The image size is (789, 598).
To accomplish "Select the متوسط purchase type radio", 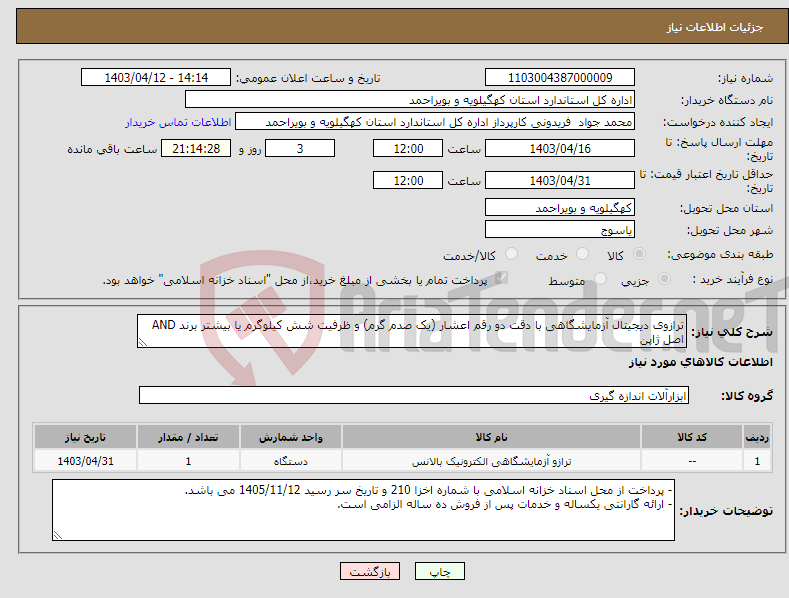I will click(600, 279).
